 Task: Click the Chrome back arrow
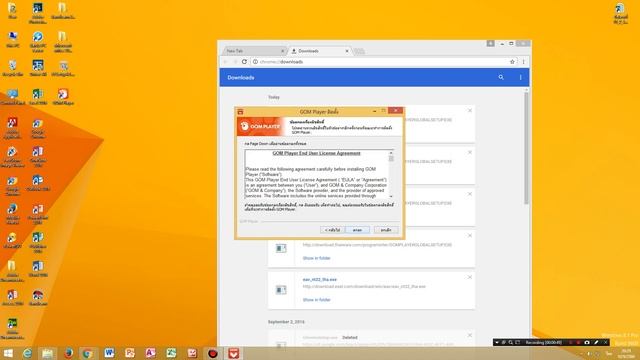click(x=225, y=62)
